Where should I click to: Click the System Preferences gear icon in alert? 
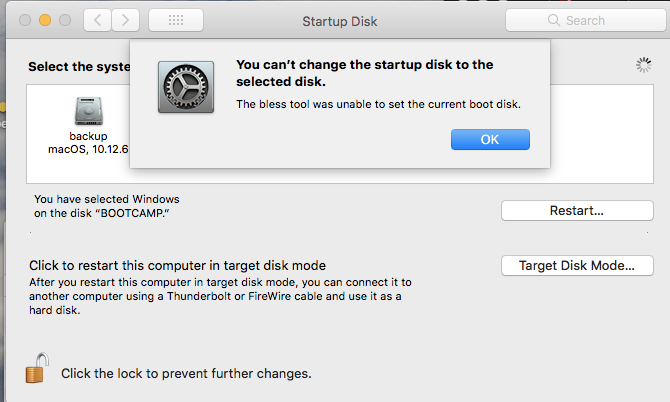click(186, 85)
